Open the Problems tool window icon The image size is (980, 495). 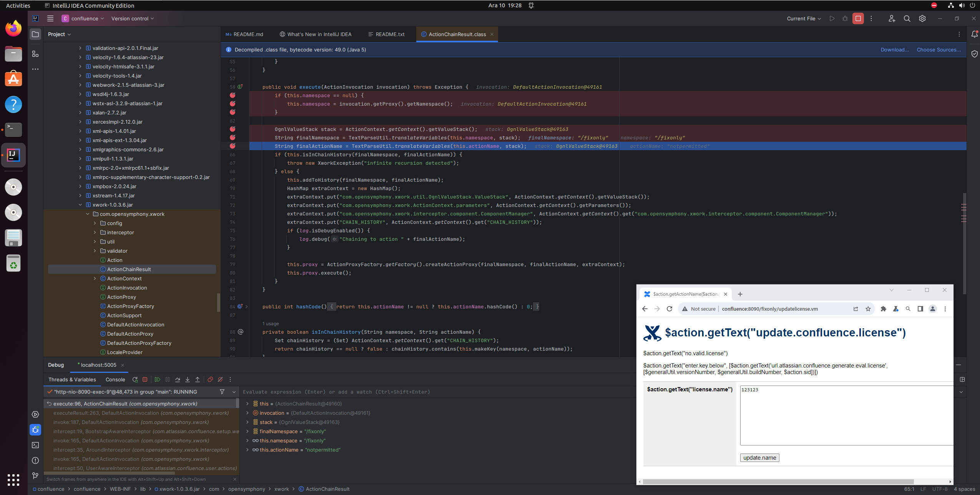tap(35, 460)
